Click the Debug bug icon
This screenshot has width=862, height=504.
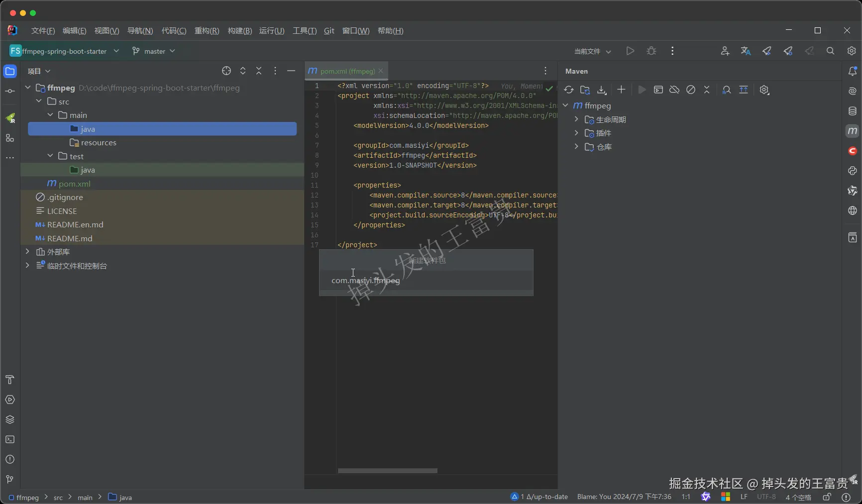click(651, 51)
